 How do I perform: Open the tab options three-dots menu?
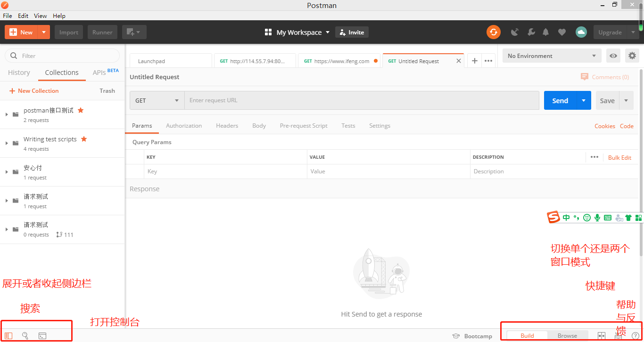pos(488,61)
